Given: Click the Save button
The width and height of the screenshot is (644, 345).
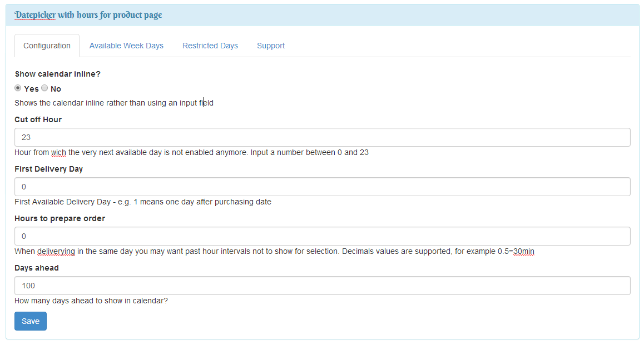Looking at the screenshot, I should (31, 321).
